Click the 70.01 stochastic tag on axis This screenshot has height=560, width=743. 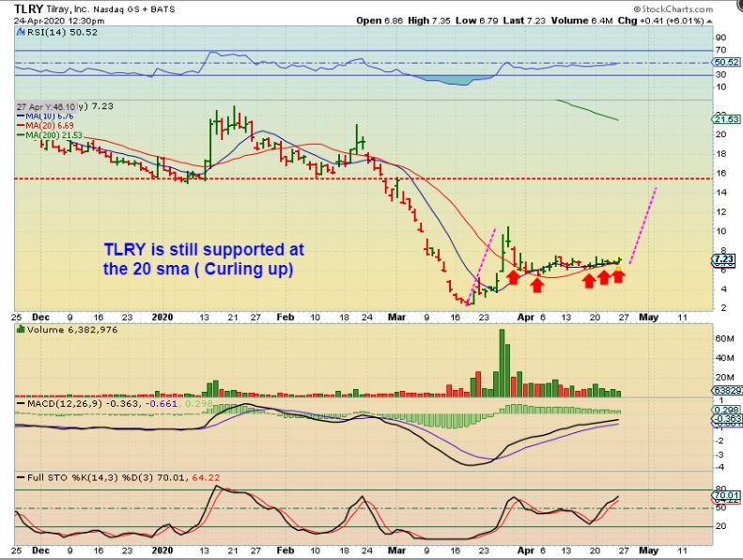click(725, 495)
